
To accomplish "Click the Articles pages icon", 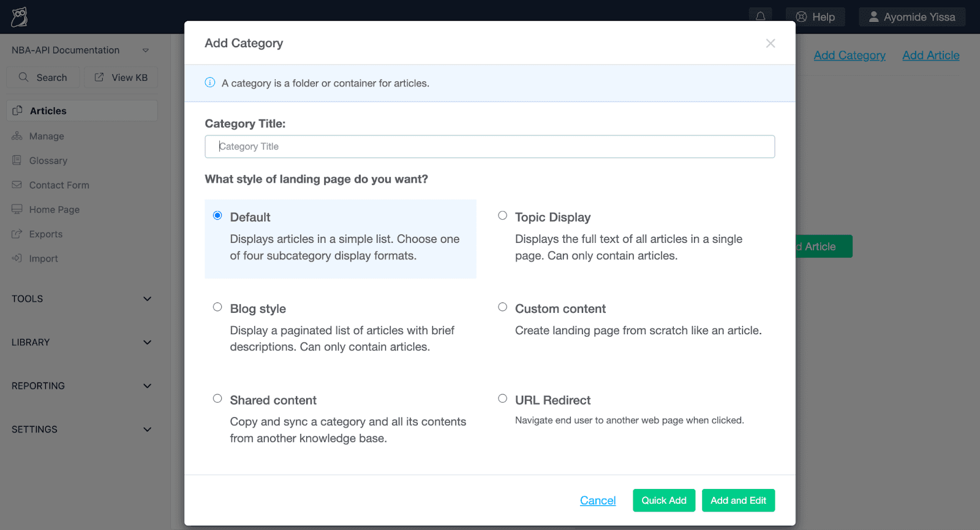I will (x=17, y=111).
